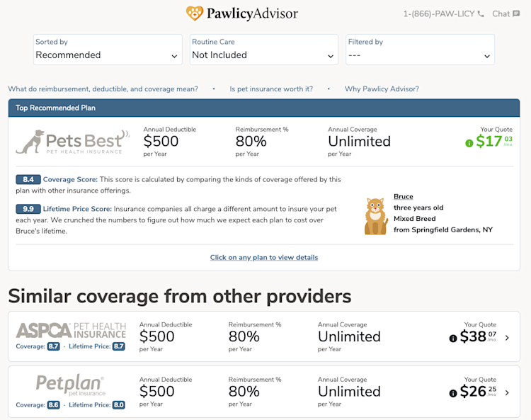Click the 'three years old' text

(418, 208)
